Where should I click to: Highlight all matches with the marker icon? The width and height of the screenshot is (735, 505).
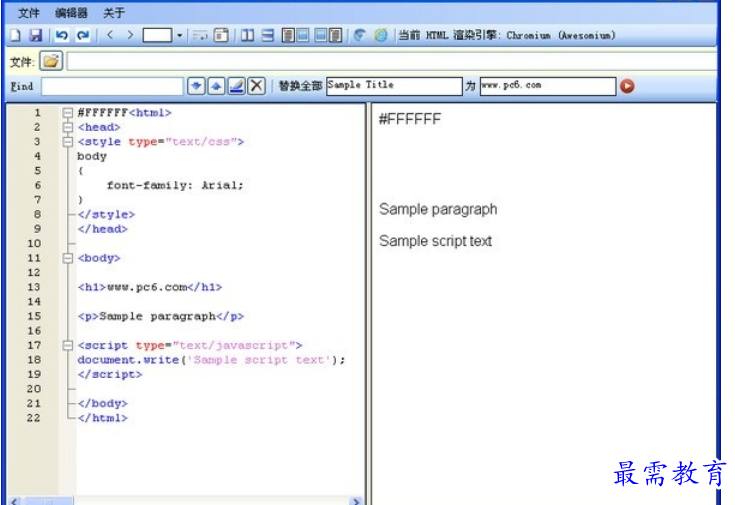(237, 86)
